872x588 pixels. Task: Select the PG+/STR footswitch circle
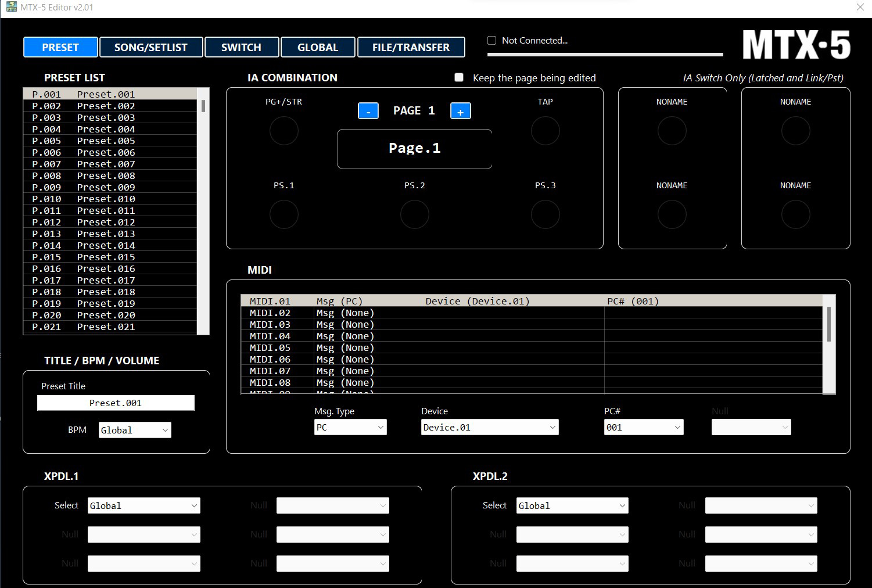(284, 131)
